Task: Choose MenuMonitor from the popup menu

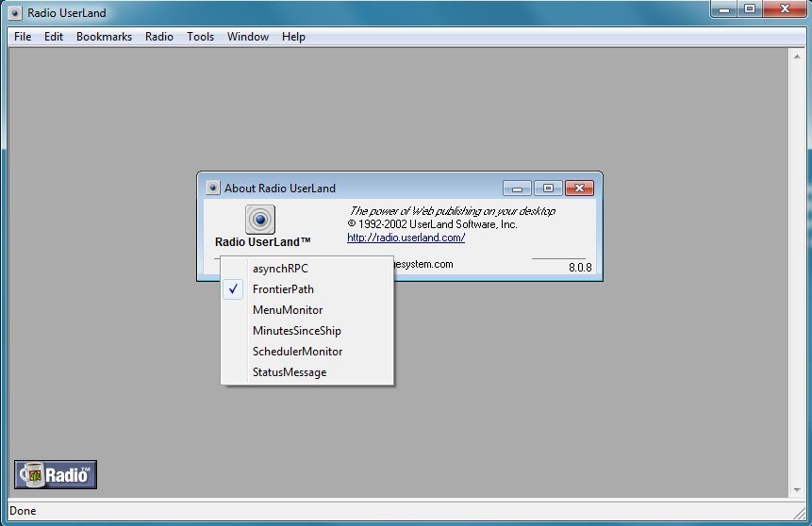Action: (x=307, y=309)
